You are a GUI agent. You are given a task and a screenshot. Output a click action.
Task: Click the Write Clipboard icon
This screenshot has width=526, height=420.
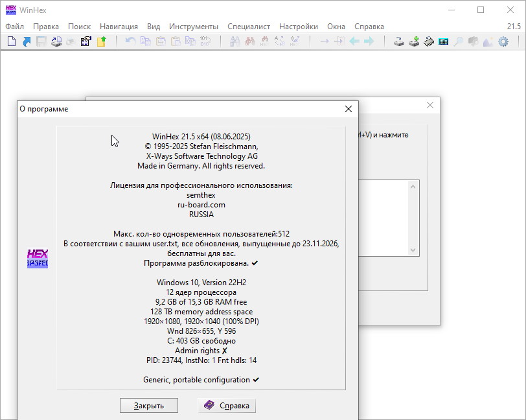161,41
